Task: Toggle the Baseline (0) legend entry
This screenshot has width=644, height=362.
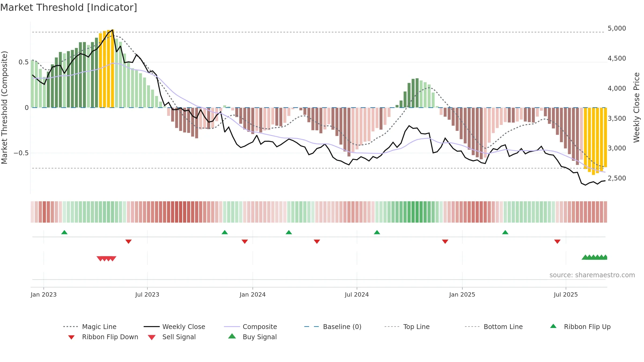Action: pyautogui.click(x=333, y=327)
